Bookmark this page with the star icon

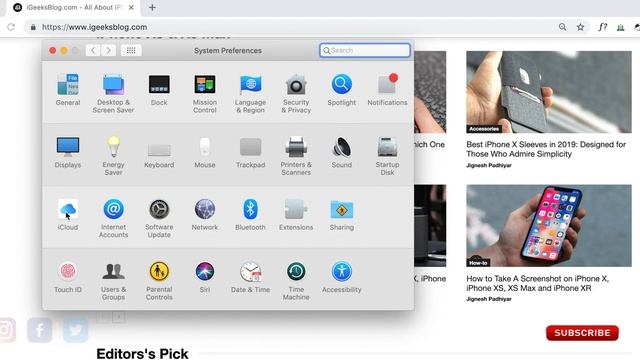pyautogui.click(x=580, y=27)
